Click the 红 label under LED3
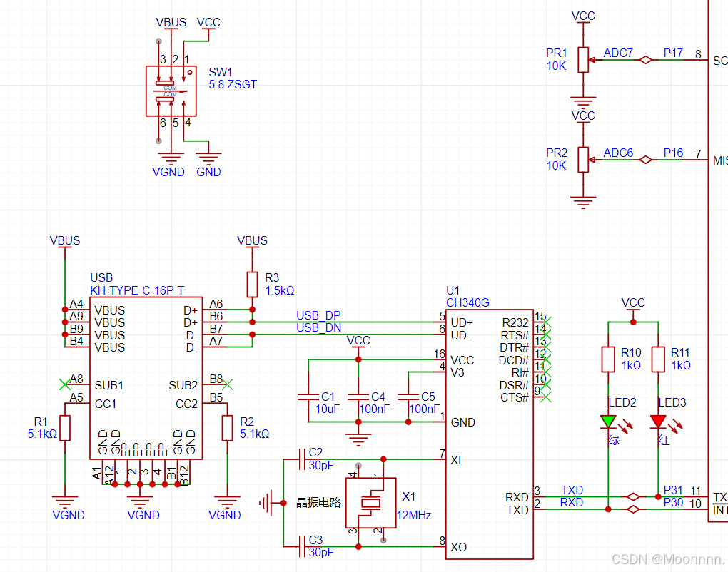This screenshot has width=728, height=572. point(664,440)
